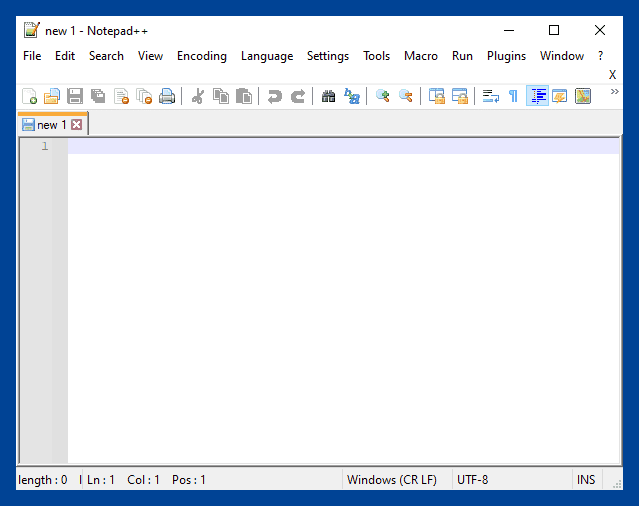Open the Run menu
Image resolution: width=639 pixels, height=506 pixels.
462,56
